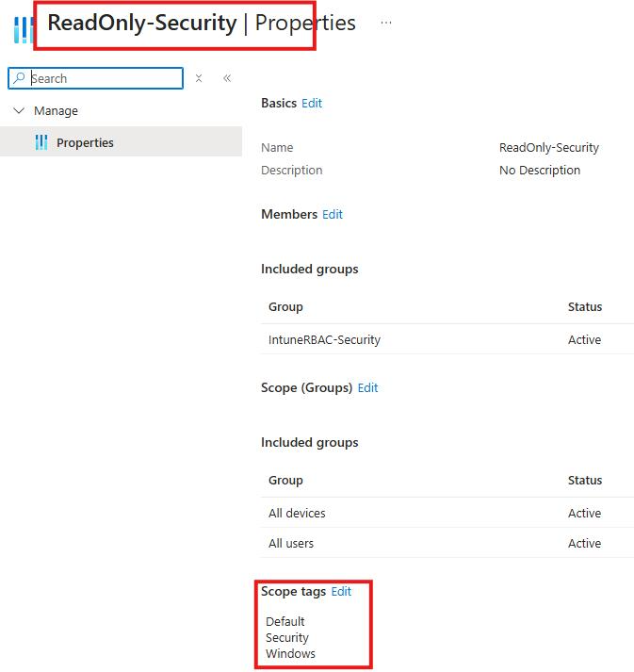
Task: Edit the Scope tags
Action: [341, 591]
